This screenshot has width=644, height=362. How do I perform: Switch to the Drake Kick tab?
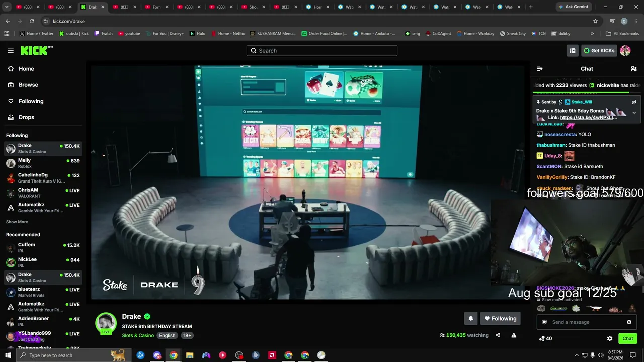coord(93,7)
